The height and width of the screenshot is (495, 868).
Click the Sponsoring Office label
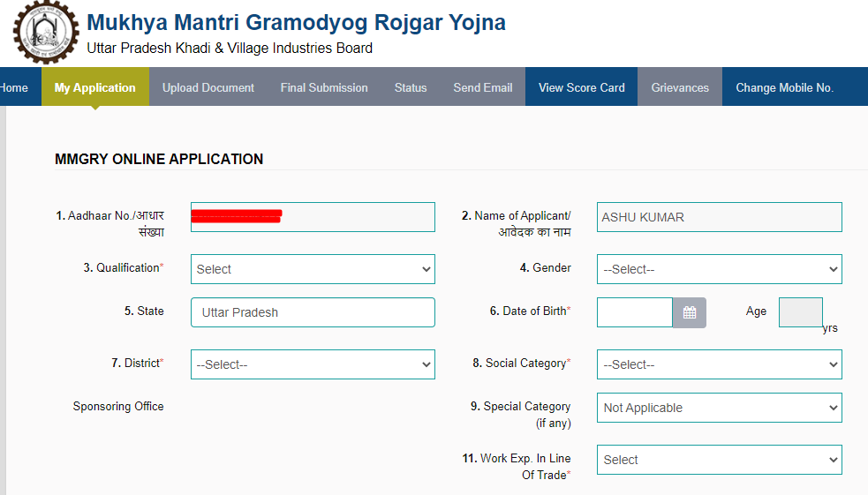click(118, 406)
